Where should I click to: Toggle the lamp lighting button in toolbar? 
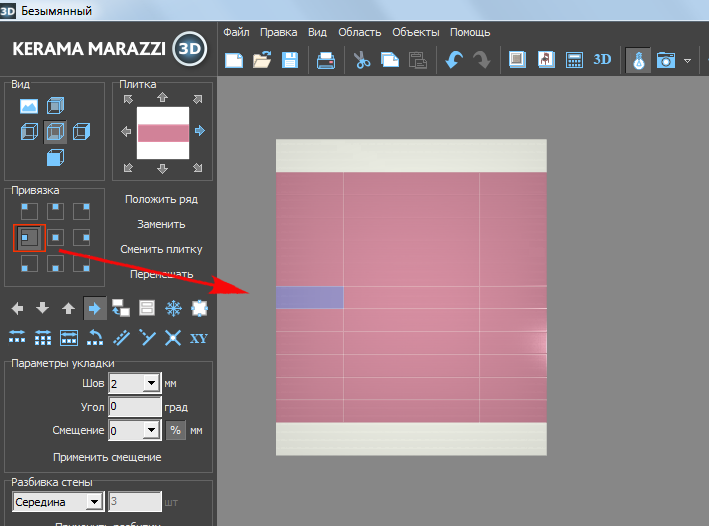pos(636,60)
